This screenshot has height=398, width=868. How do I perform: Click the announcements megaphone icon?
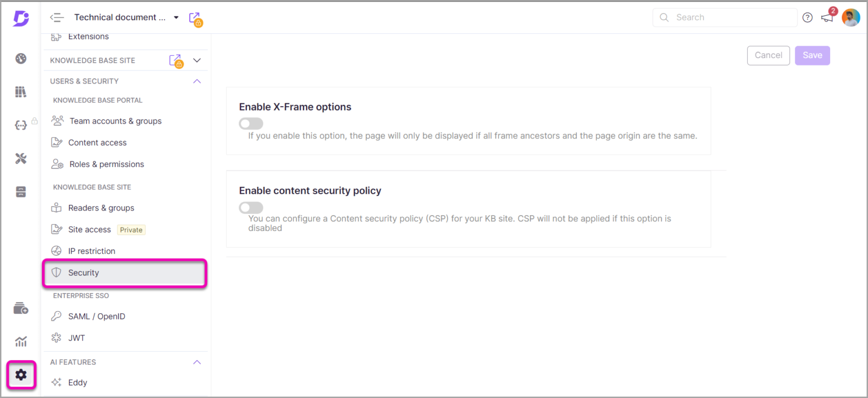click(x=827, y=18)
